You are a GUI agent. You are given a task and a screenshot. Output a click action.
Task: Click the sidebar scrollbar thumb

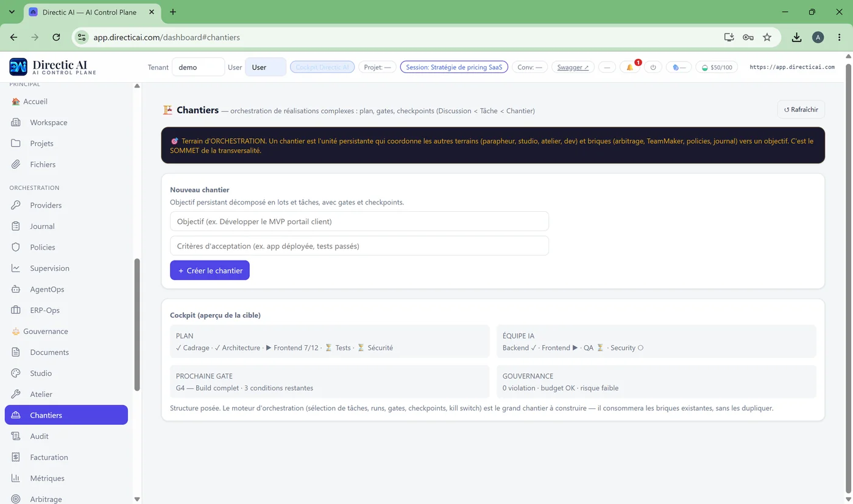(x=137, y=324)
